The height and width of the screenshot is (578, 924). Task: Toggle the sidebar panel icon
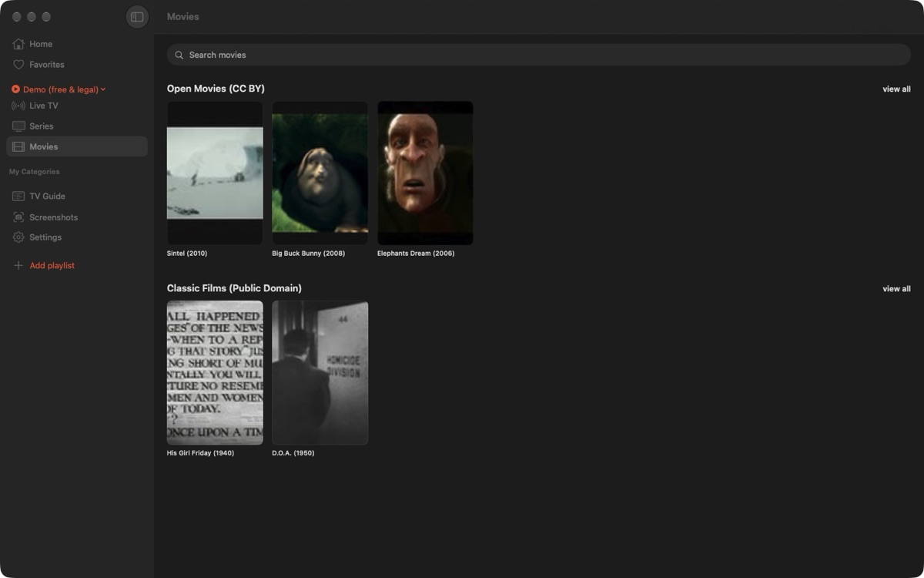click(137, 17)
